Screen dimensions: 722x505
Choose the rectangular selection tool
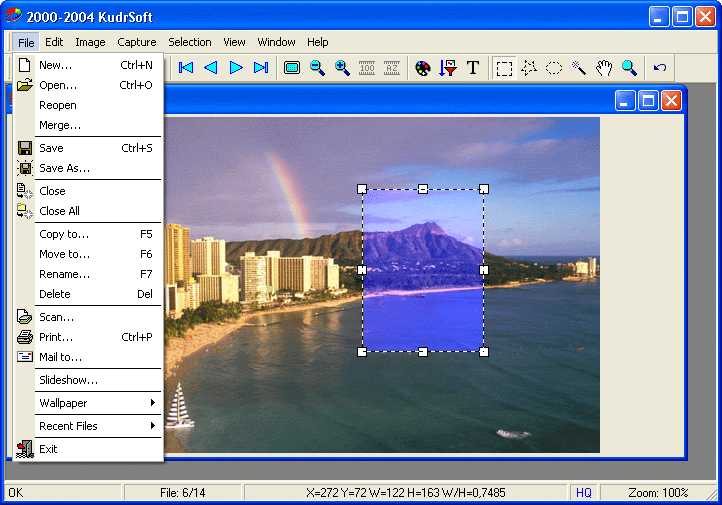[505, 68]
